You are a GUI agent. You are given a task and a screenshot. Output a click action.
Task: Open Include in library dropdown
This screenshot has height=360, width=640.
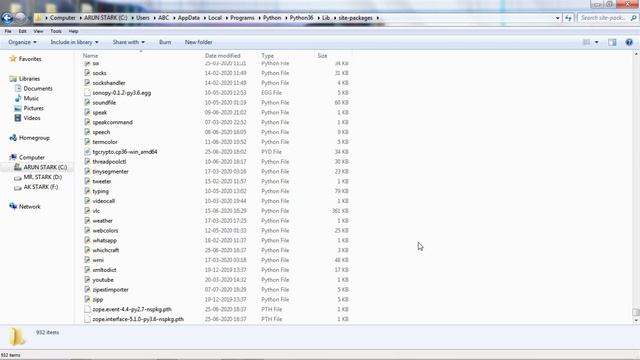pos(74,42)
